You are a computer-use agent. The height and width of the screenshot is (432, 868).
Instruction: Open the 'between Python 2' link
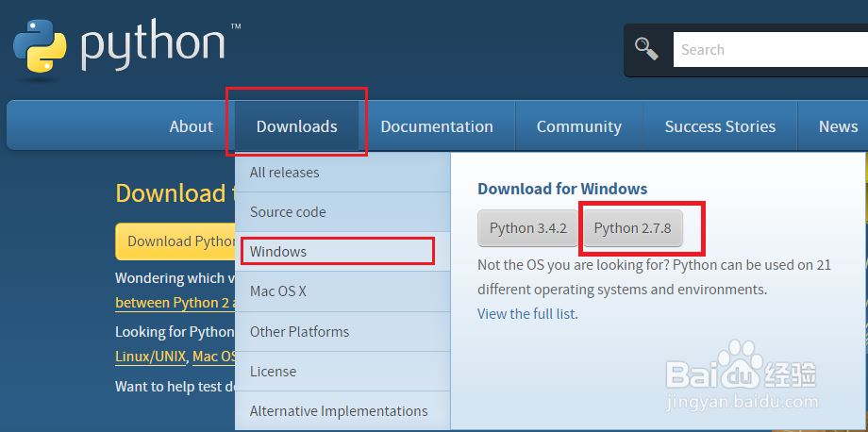[176, 303]
